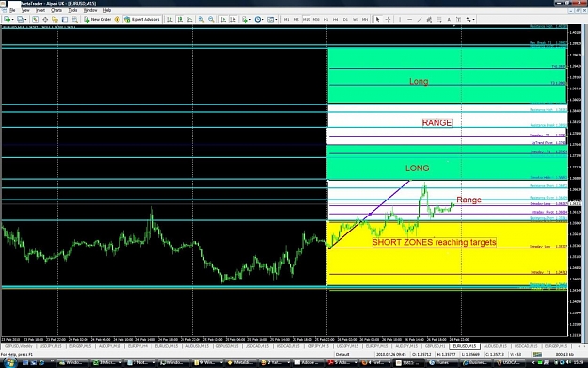The image size is (588, 368).
Task: Switch to the GBPUSD,H1 chart tab
Action: point(436,346)
